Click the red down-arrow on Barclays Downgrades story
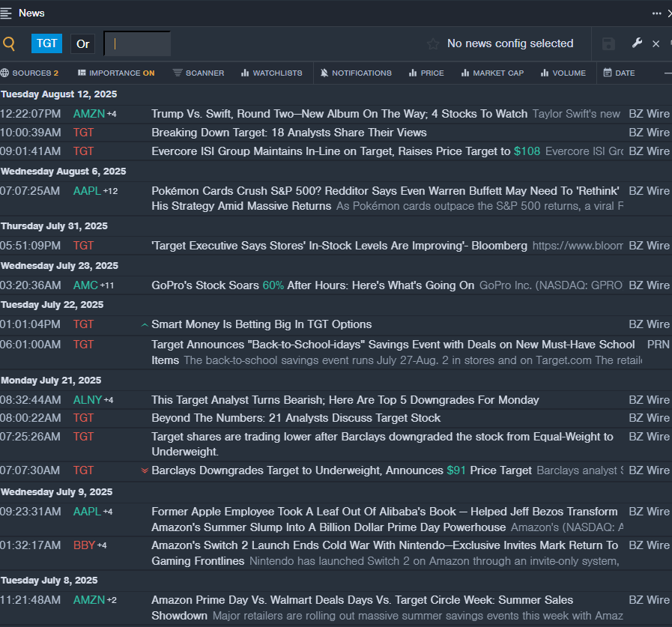This screenshot has height=627, width=672. coord(145,470)
